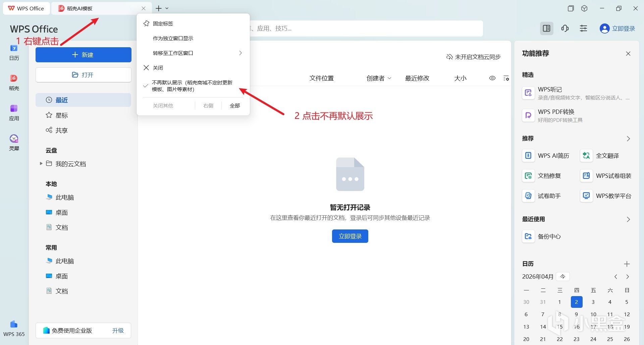The height and width of the screenshot is (345, 644).
Task: Toggle the eye visibility icon in list header
Action: coord(492,78)
